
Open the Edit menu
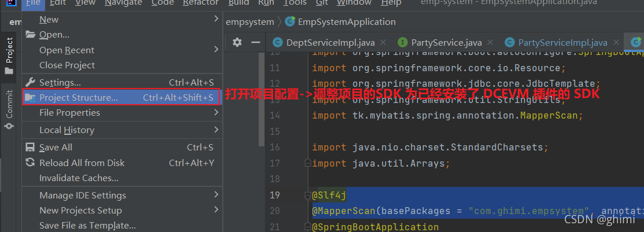tap(57, 3)
